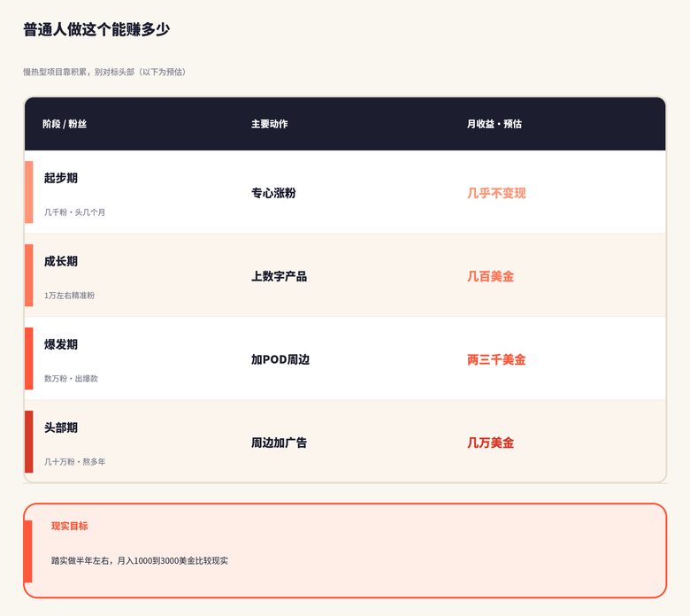Select the 起步期 stage label

pyautogui.click(x=61, y=178)
